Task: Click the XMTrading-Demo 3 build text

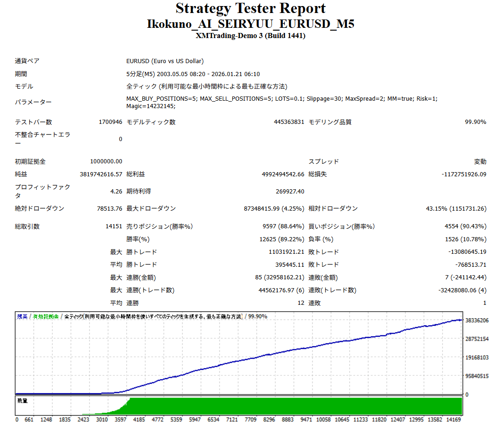Action: click(250, 36)
